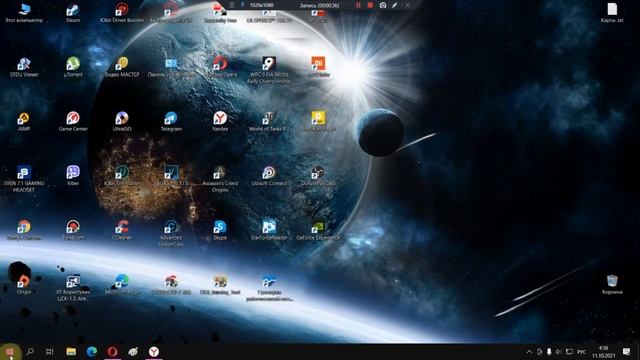
Task: Select the STDU Viewer desktop icon
Action: [x=24, y=67]
